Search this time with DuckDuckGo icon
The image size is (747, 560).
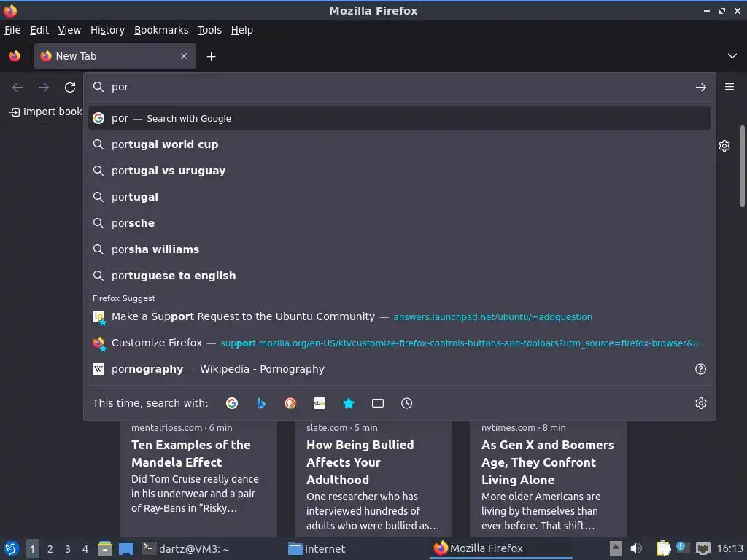click(x=290, y=403)
